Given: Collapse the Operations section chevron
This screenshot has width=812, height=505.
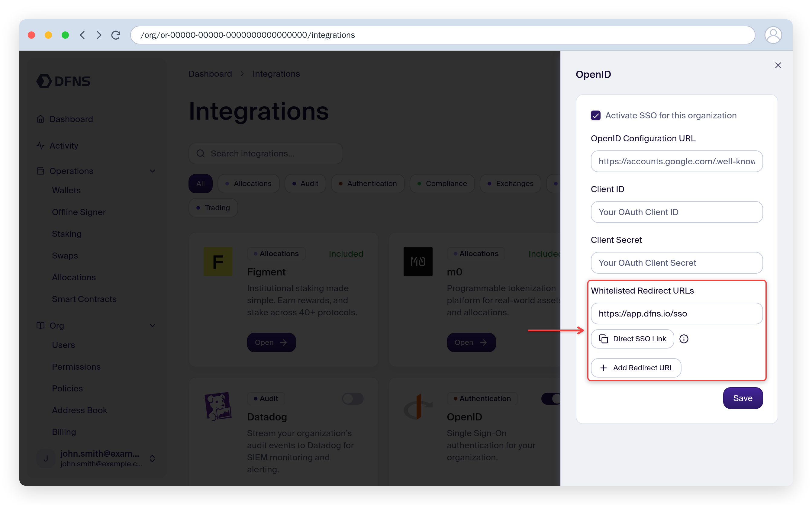Looking at the screenshot, I should tap(152, 171).
